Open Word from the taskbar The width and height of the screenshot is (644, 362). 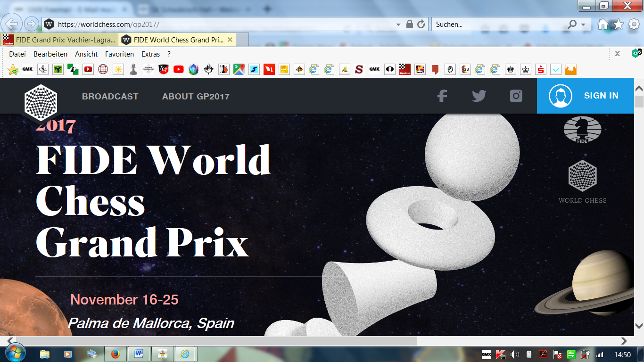tap(139, 354)
